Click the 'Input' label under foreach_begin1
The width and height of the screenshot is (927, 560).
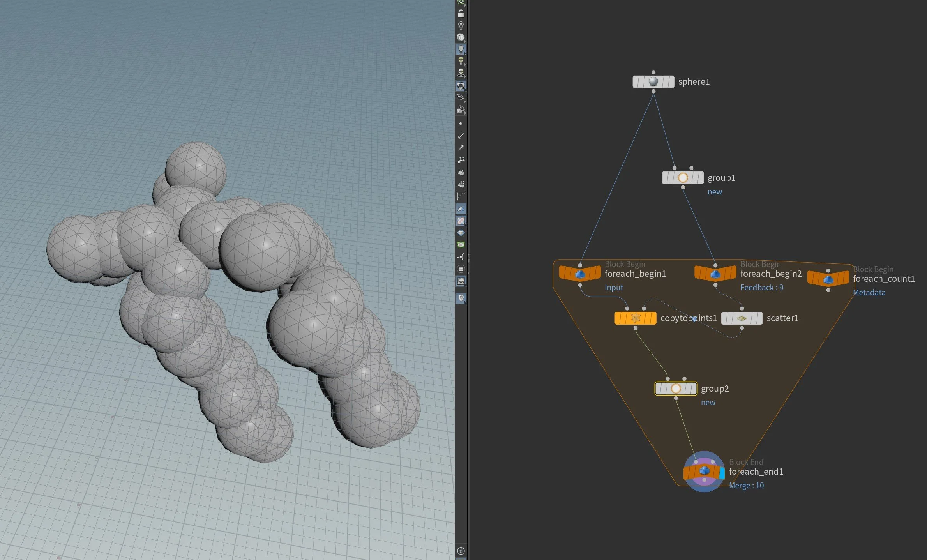(614, 288)
